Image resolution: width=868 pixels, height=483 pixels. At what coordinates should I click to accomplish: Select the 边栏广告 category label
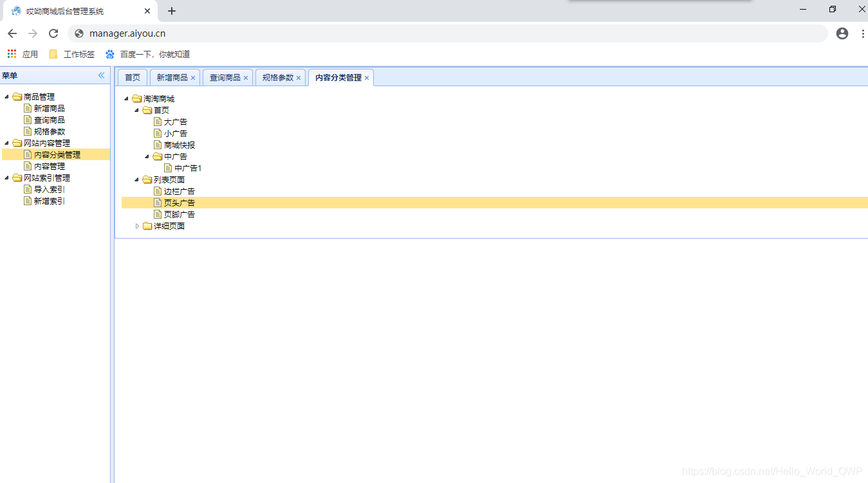click(180, 191)
